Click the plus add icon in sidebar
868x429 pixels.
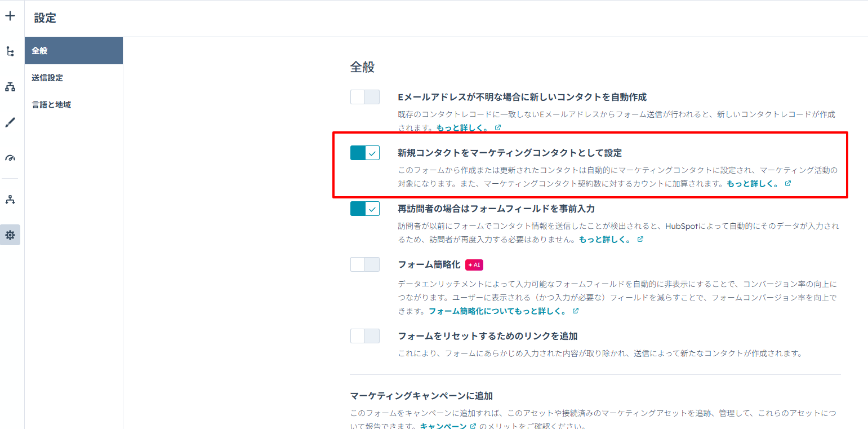(x=10, y=16)
